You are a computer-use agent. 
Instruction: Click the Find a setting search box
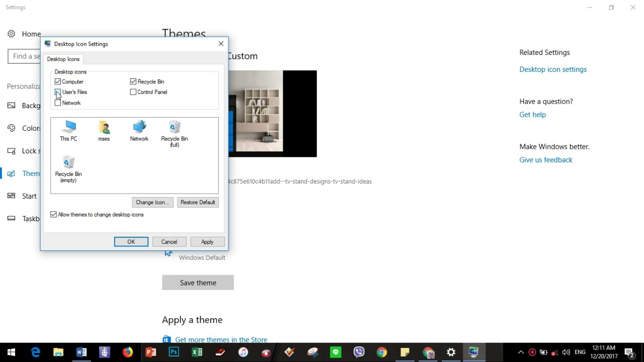[24, 56]
